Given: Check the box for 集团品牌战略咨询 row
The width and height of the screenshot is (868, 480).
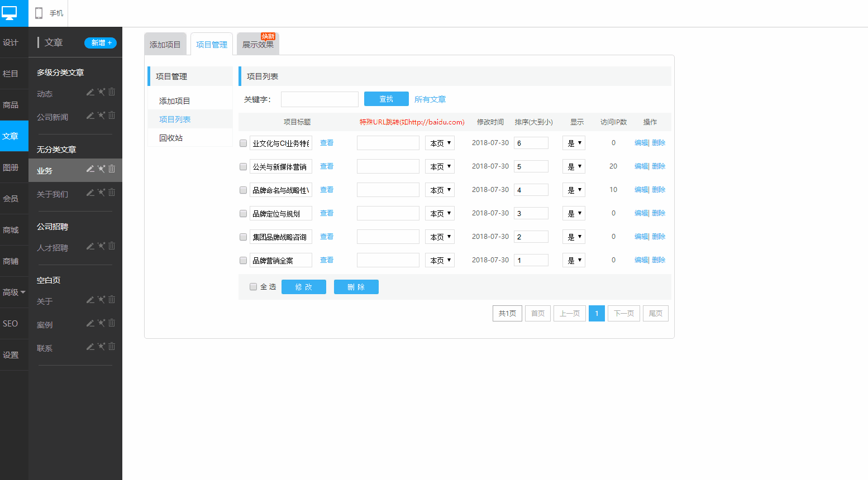Looking at the screenshot, I should point(243,237).
